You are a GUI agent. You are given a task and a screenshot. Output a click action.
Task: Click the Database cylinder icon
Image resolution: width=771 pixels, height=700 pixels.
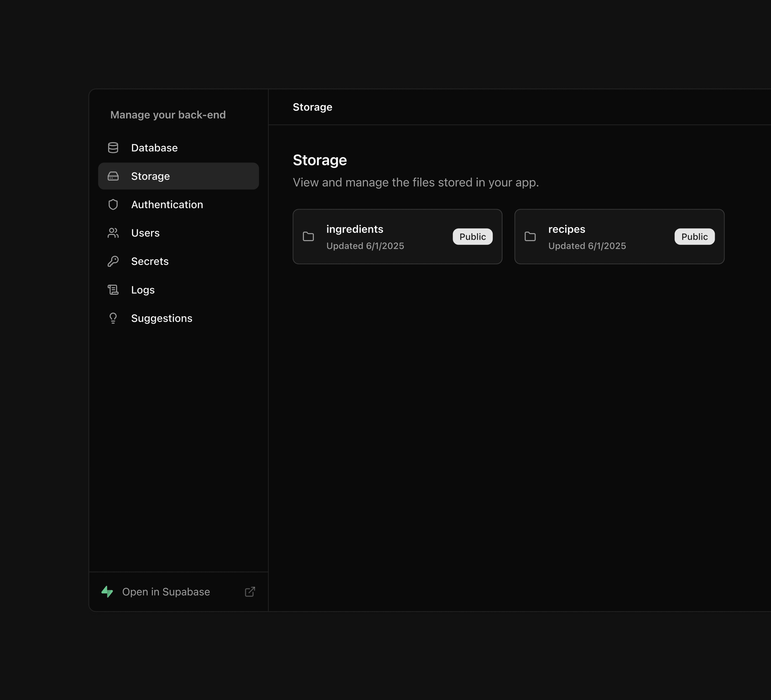113,148
